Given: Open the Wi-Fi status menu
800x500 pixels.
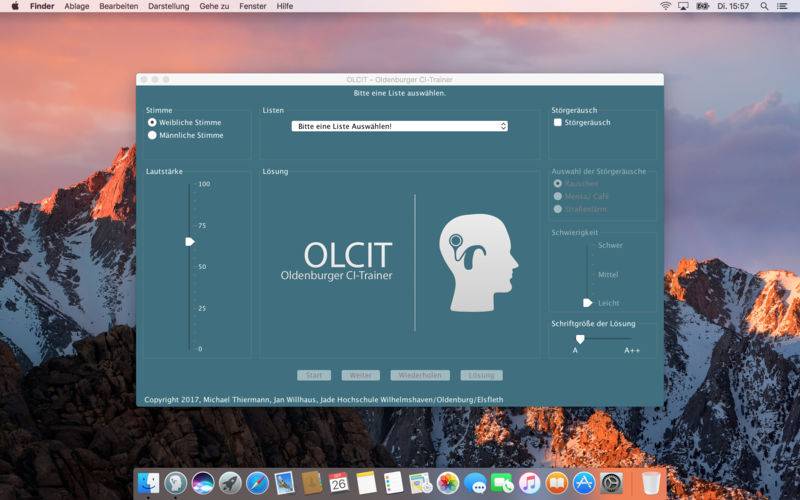Looking at the screenshot, I should click(666, 6).
